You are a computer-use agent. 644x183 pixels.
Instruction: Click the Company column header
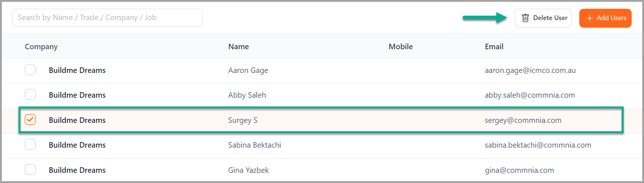41,47
